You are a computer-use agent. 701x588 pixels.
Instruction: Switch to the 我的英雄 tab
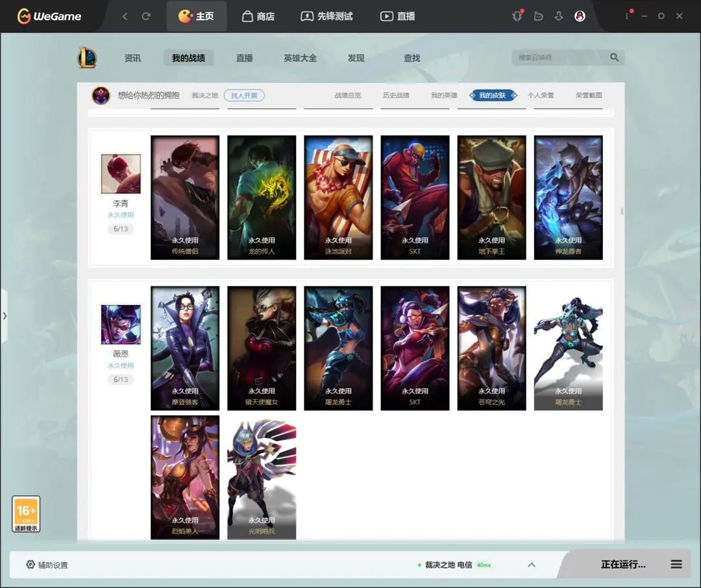(x=444, y=95)
